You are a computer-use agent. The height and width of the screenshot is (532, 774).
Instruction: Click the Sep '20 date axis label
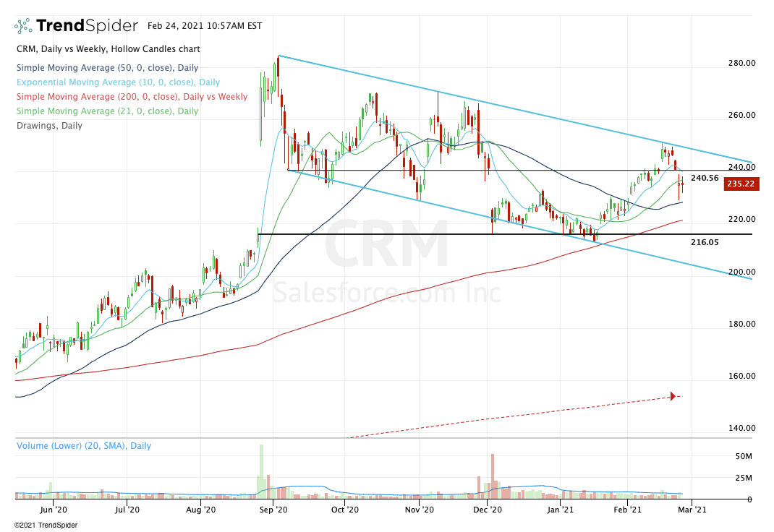273,510
